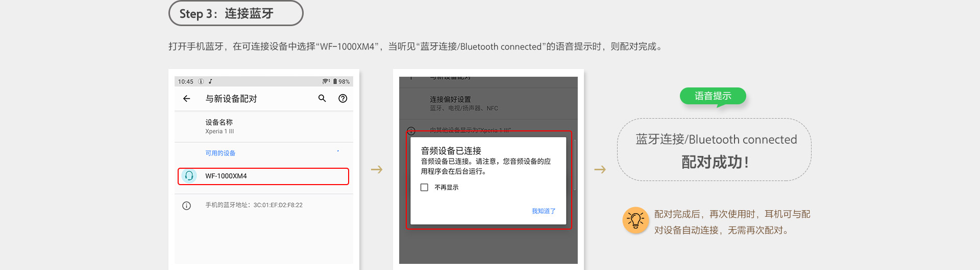
Task: Click the 配对成功! text
Action: tap(715, 162)
